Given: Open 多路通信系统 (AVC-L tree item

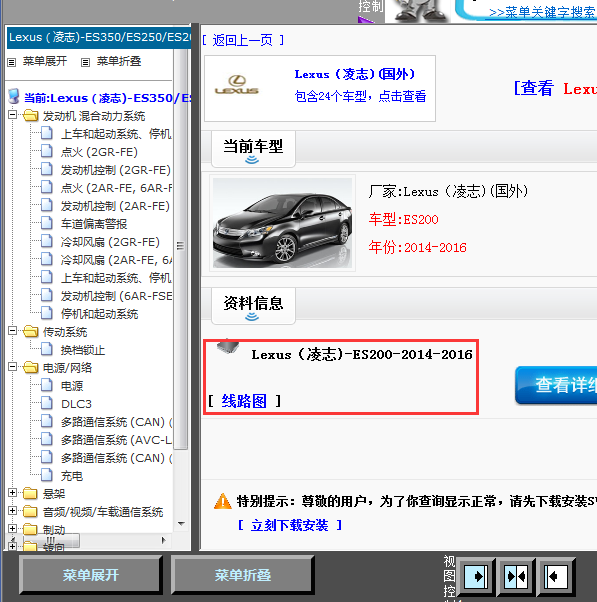Looking at the screenshot, I should (x=116, y=440).
